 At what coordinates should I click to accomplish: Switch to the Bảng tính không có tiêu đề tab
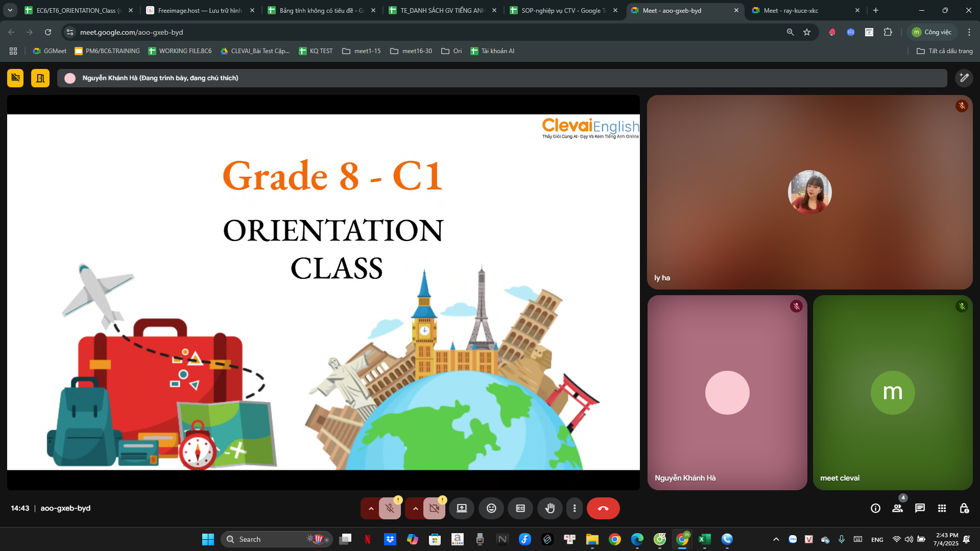321,10
